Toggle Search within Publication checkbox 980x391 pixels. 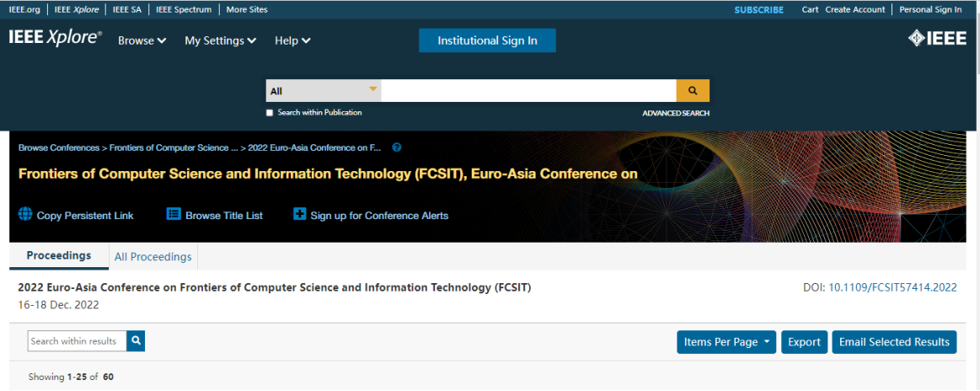(270, 113)
